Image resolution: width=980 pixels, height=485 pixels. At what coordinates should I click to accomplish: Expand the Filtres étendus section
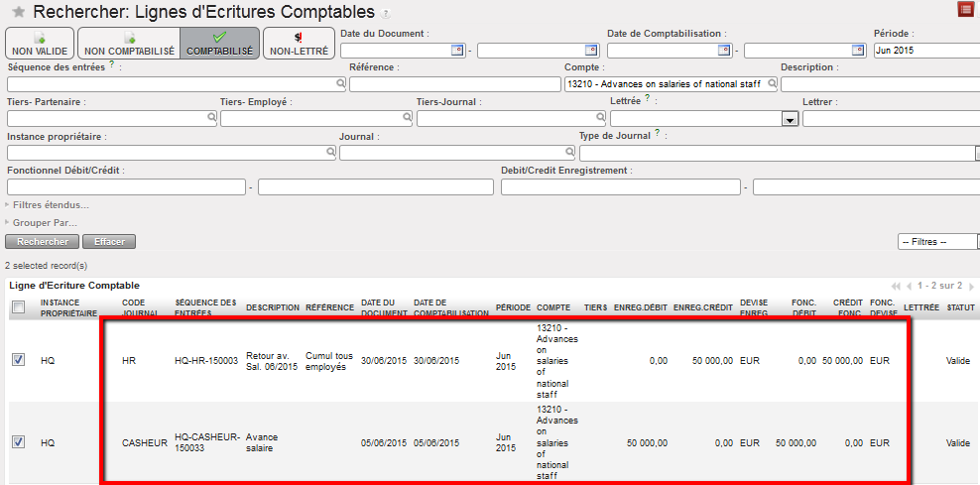(48, 204)
